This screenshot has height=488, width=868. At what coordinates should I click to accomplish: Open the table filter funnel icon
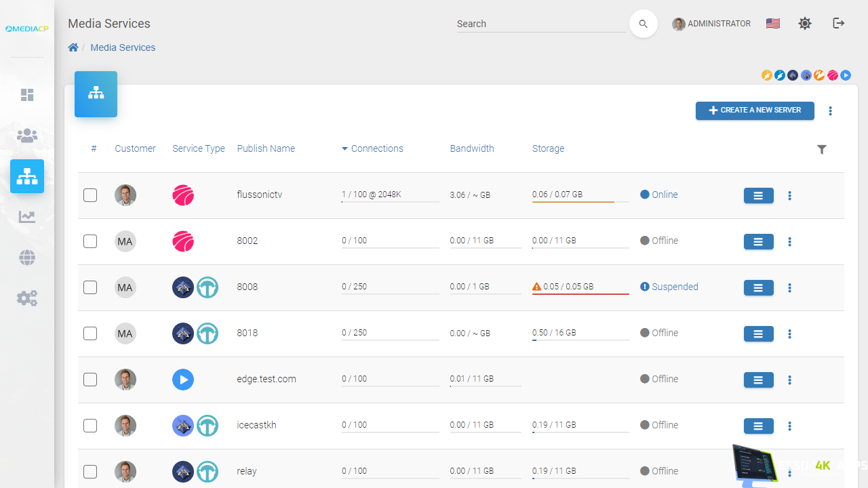point(822,149)
